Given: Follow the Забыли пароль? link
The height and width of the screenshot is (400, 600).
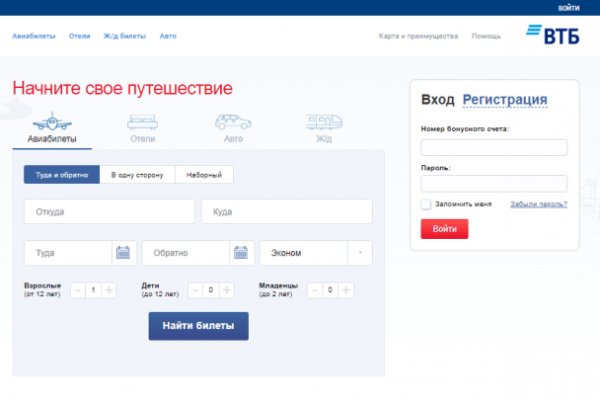Looking at the screenshot, I should (538, 204).
